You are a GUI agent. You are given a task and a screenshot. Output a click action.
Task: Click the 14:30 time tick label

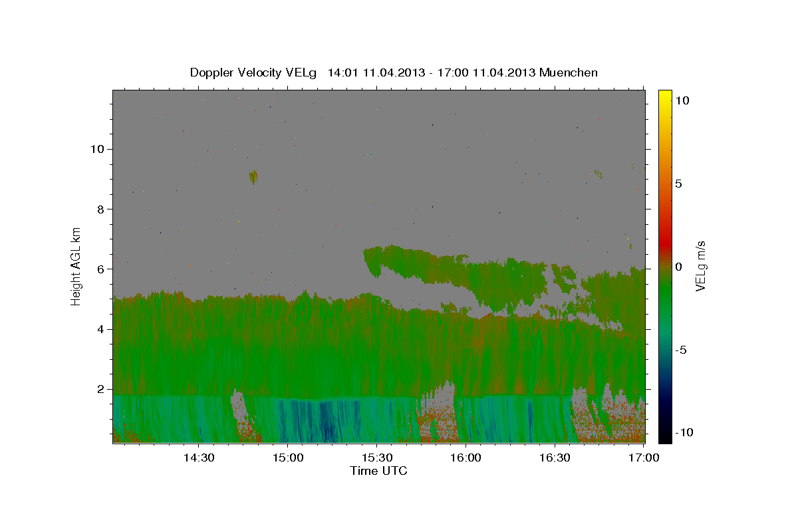(x=198, y=458)
